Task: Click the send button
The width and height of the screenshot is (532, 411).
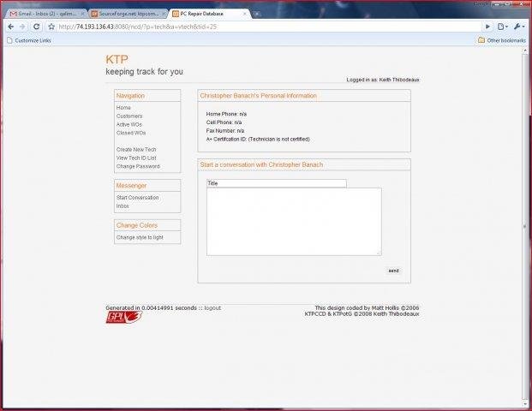Action: click(393, 271)
